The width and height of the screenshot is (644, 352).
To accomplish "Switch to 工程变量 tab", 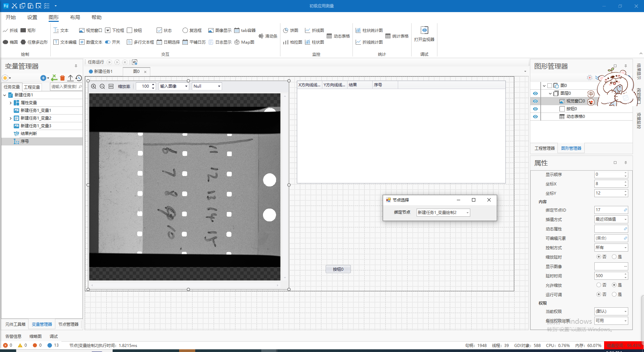I will coord(32,87).
